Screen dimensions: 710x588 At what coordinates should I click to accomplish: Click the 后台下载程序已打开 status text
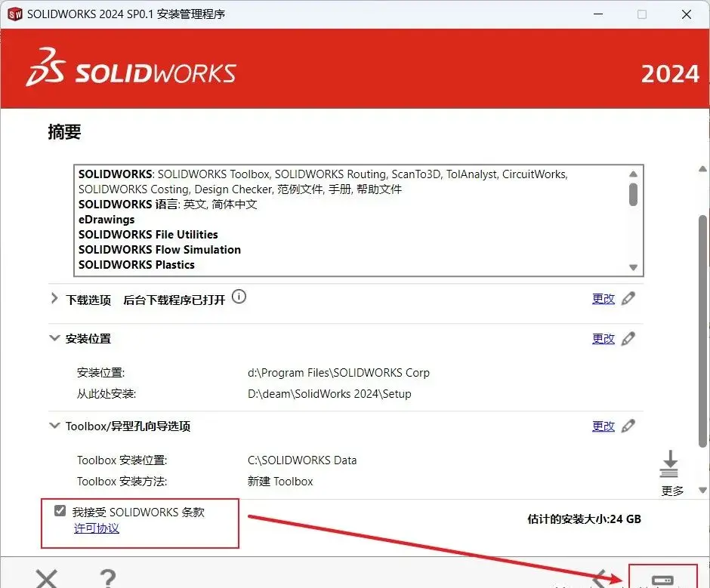[174, 300]
